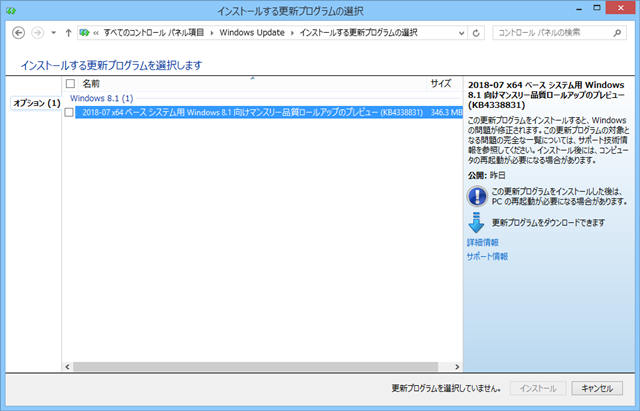
Task: Open the オプション (1) tab
Action: (x=36, y=103)
